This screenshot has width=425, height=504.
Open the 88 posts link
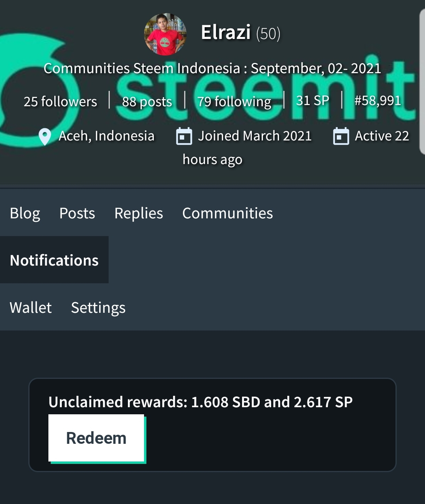coord(147,102)
